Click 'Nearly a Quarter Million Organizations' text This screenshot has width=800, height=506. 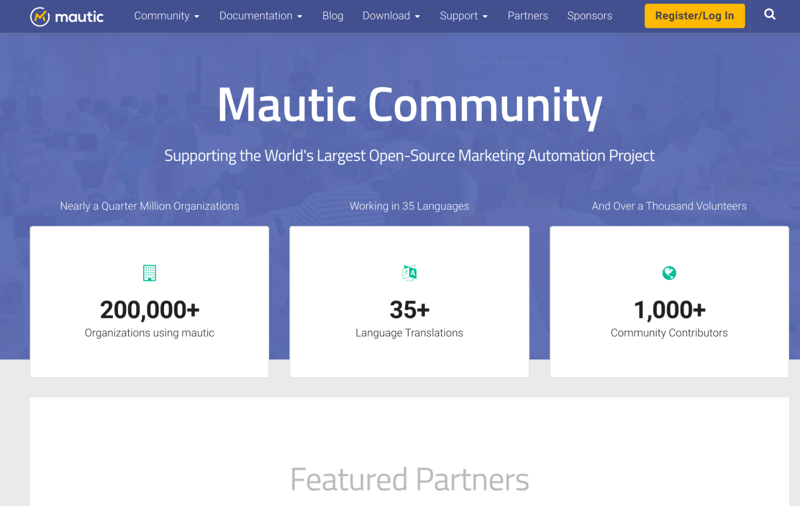[149, 206]
